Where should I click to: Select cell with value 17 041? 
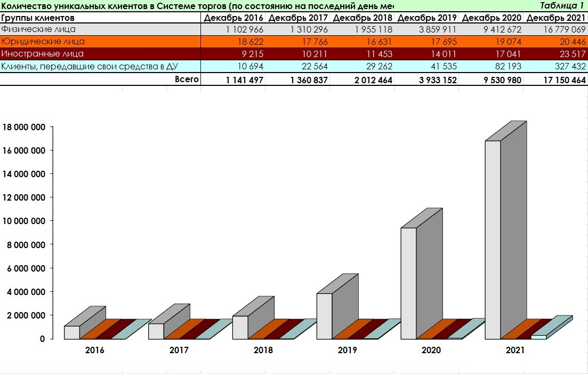click(491, 54)
